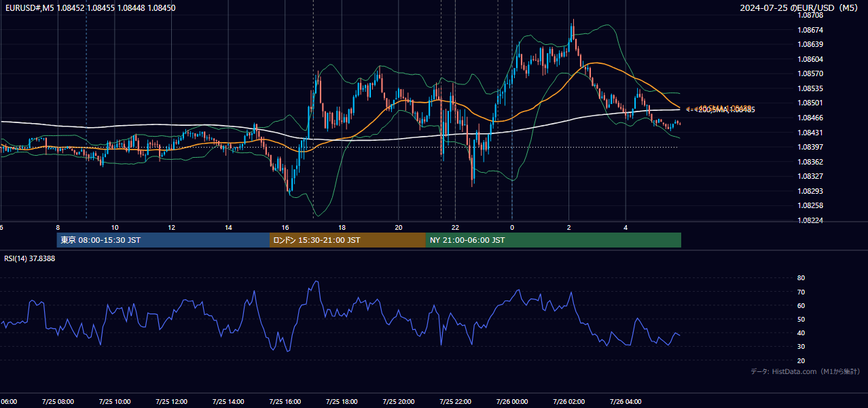Click the 1.08362 price axis label
The width and height of the screenshot is (868, 408).
click(x=810, y=162)
